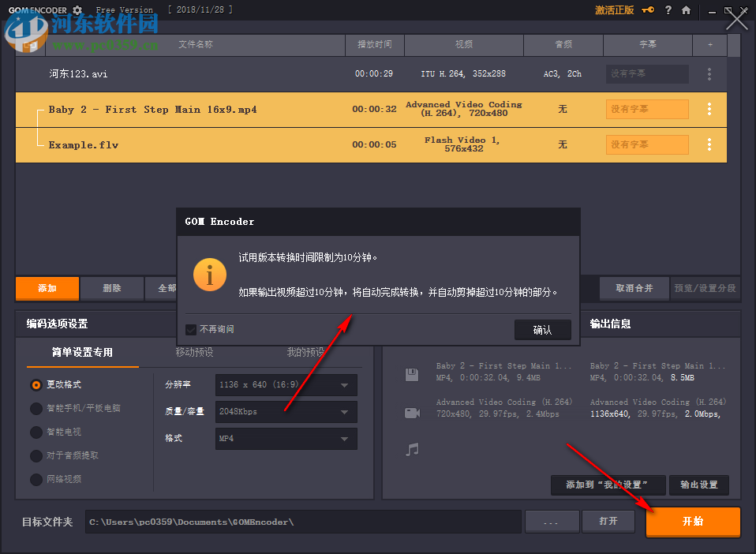
Task: Start encoding with the 开始 button
Action: click(692, 522)
